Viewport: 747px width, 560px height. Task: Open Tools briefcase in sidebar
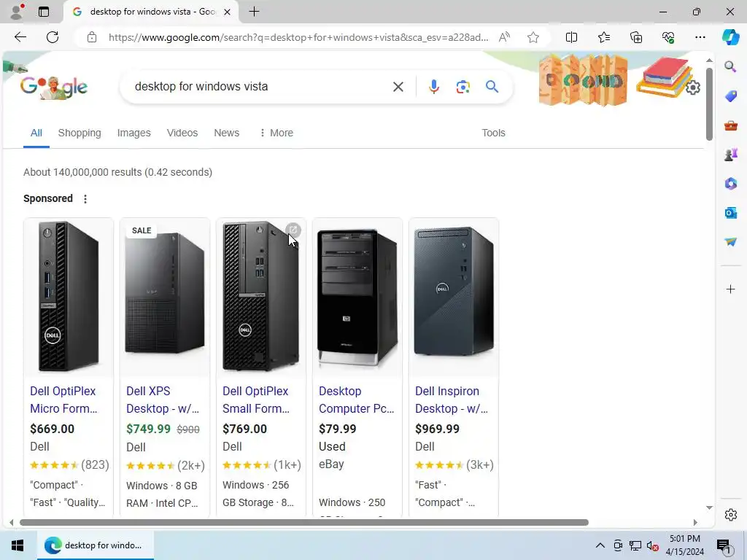click(730, 125)
